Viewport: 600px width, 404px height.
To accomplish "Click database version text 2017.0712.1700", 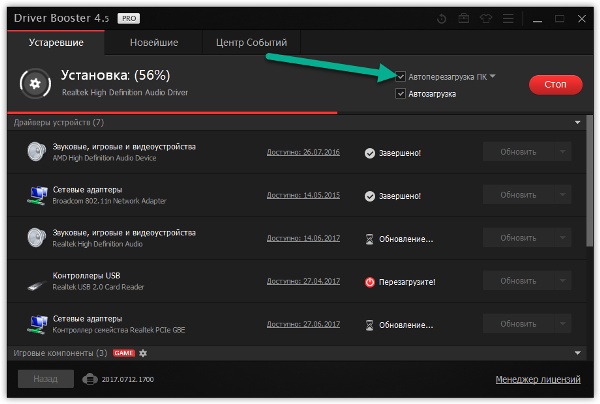I will tap(127, 380).
